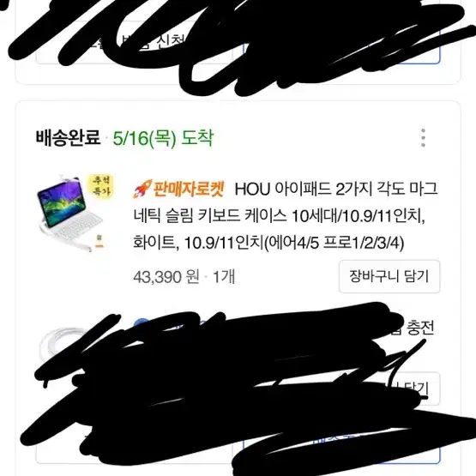476x476 pixels.
Task: Tap the option text 화이트, 10.9/11인치(에어4/5 프로1/2/3/4)
Action: (268, 244)
